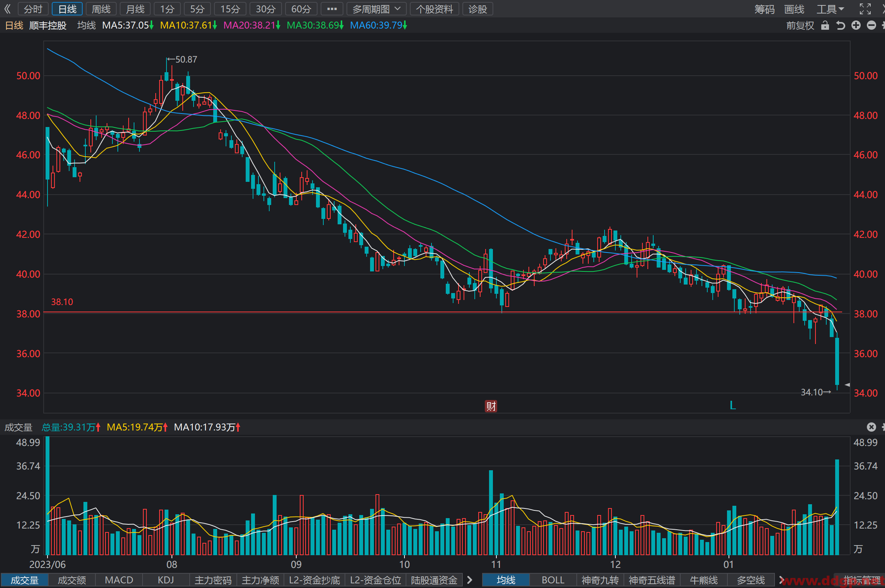Click the lock icon beside 前复权
The width and height of the screenshot is (885, 588).
click(825, 25)
